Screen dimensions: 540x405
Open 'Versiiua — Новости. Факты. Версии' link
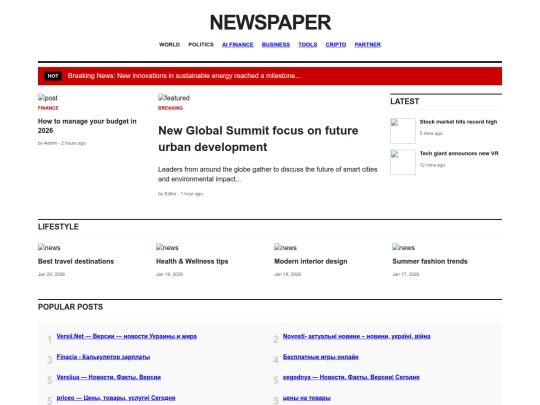tap(108, 377)
